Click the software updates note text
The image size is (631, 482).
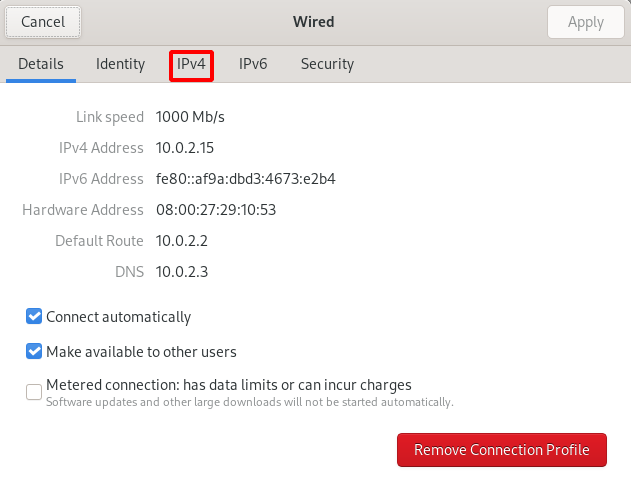tap(249, 402)
